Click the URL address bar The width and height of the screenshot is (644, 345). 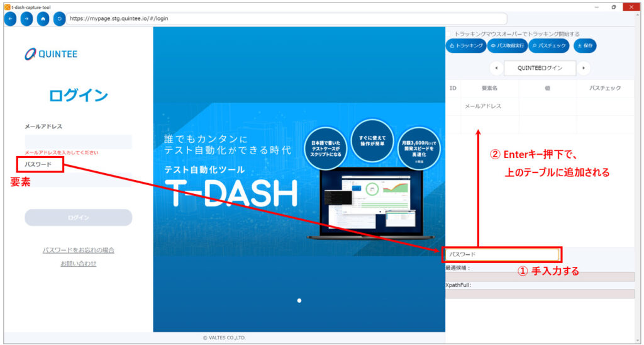[287, 19]
